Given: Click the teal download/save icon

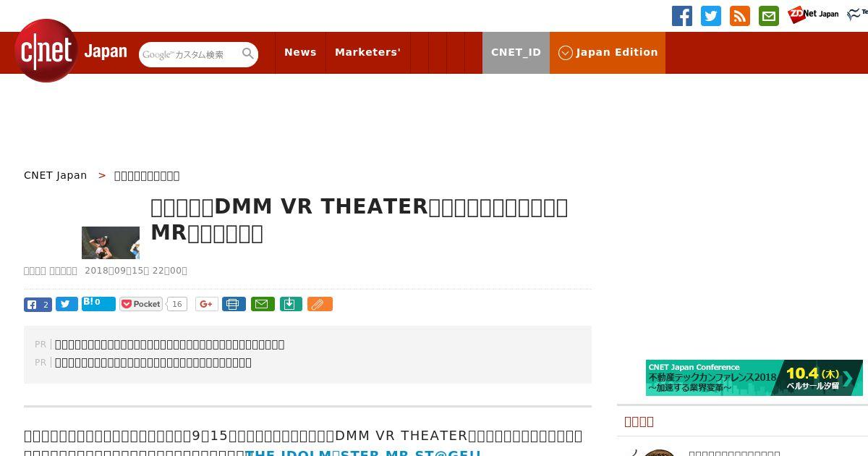Looking at the screenshot, I should point(290,304).
